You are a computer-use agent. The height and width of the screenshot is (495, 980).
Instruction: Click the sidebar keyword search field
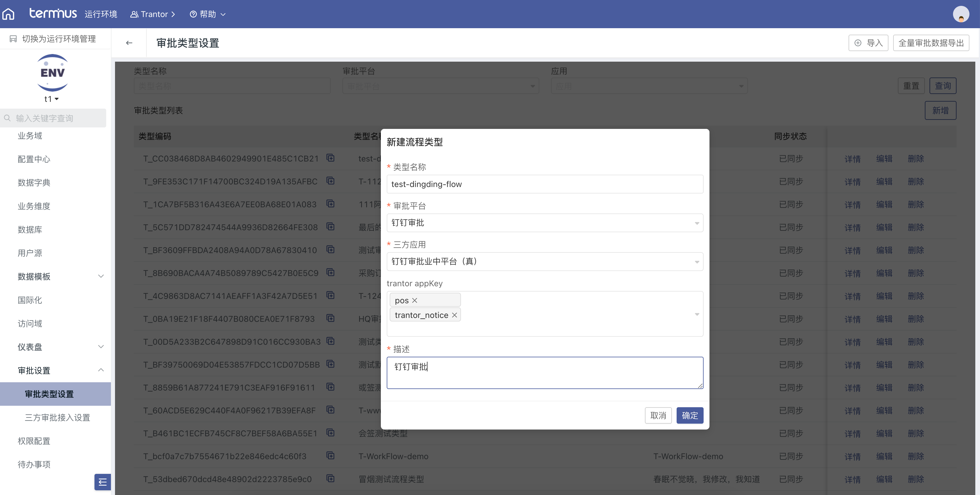coord(53,118)
